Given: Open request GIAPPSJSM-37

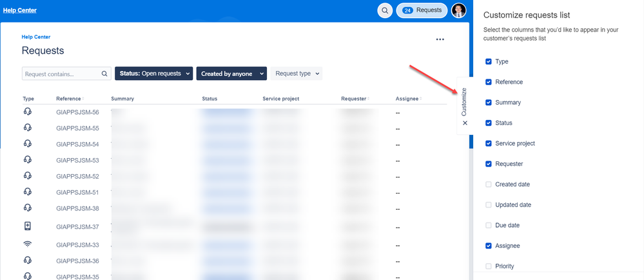Looking at the screenshot, I should pyautogui.click(x=77, y=226).
